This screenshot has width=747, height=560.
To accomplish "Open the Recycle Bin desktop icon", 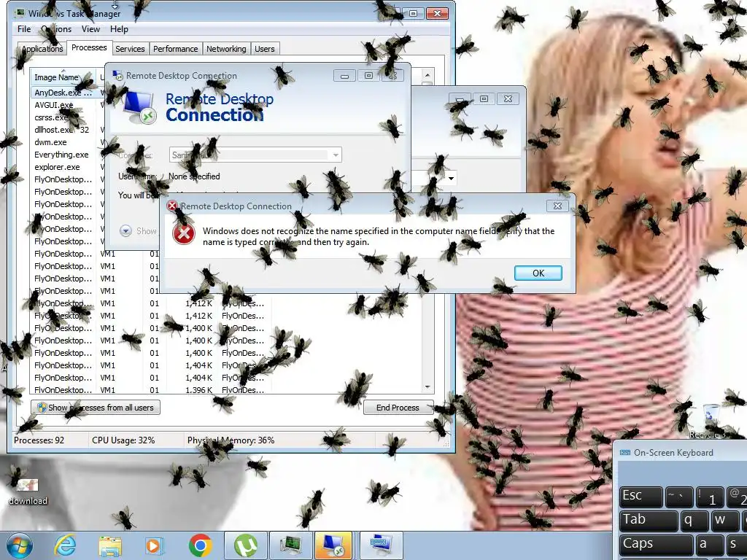I will click(711, 421).
